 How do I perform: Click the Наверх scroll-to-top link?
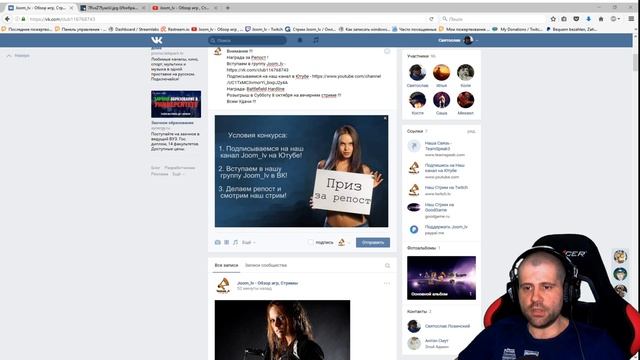pos(18,56)
